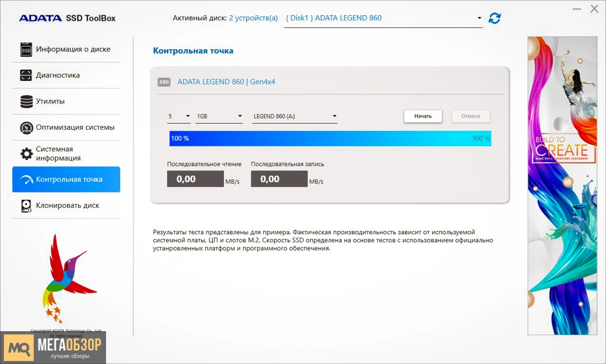The width and height of the screenshot is (606, 364).
Task: Open Оптимизация системы section
Action: pos(66,128)
